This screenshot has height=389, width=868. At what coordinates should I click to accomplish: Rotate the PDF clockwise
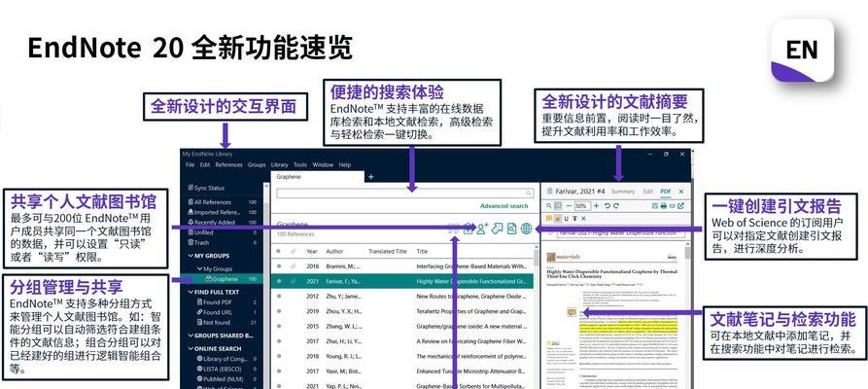coord(616,205)
